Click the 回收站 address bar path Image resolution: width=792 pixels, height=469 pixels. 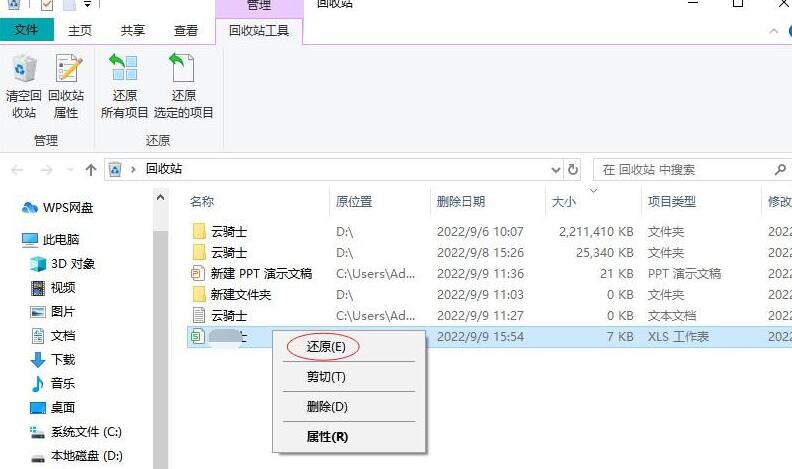[164, 169]
